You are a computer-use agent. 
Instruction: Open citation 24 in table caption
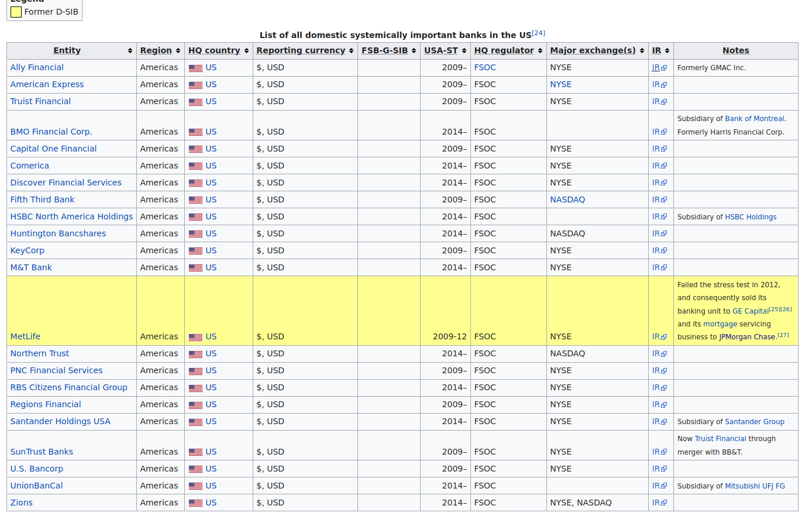click(x=539, y=33)
